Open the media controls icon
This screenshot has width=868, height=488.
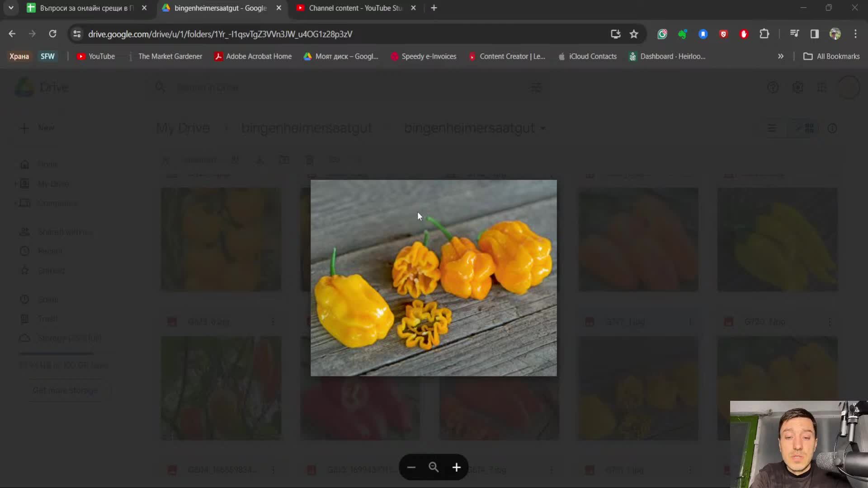pyautogui.click(x=794, y=34)
